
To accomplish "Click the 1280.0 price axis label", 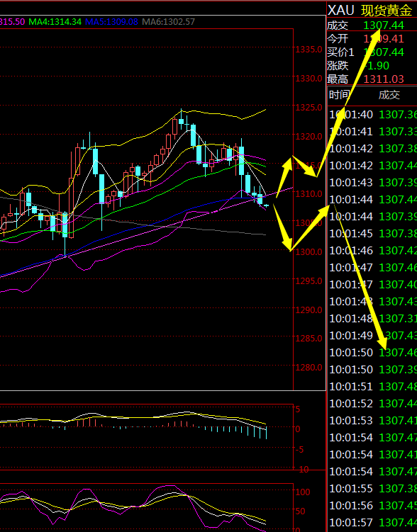I will tap(308, 367).
